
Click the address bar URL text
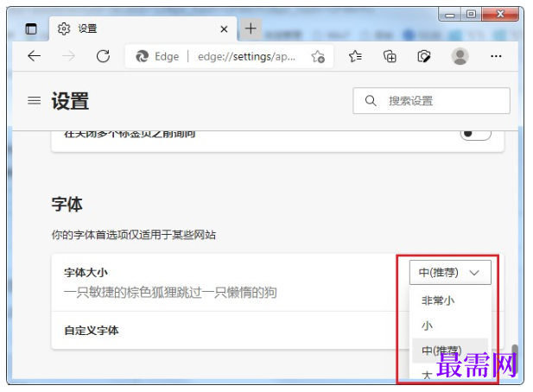pos(246,56)
